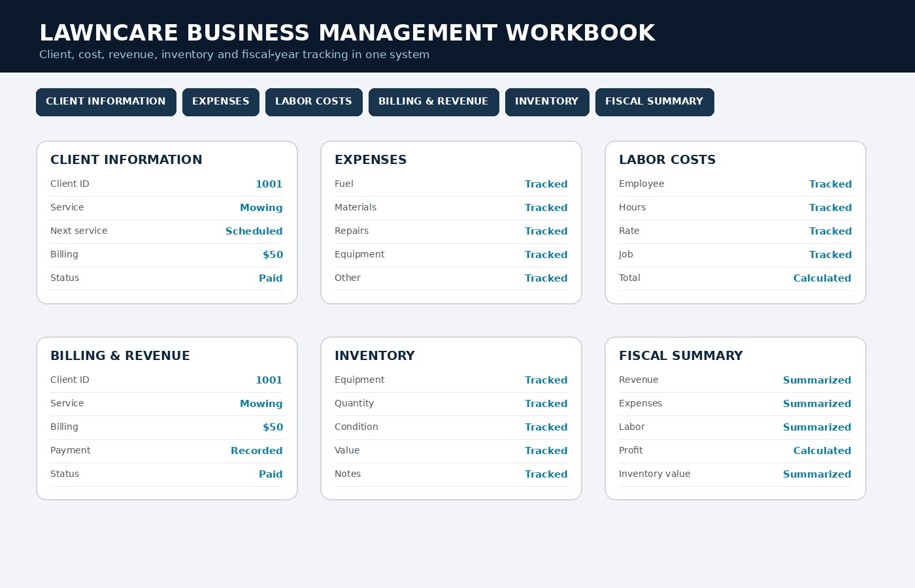Select the Revenue label

(639, 380)
